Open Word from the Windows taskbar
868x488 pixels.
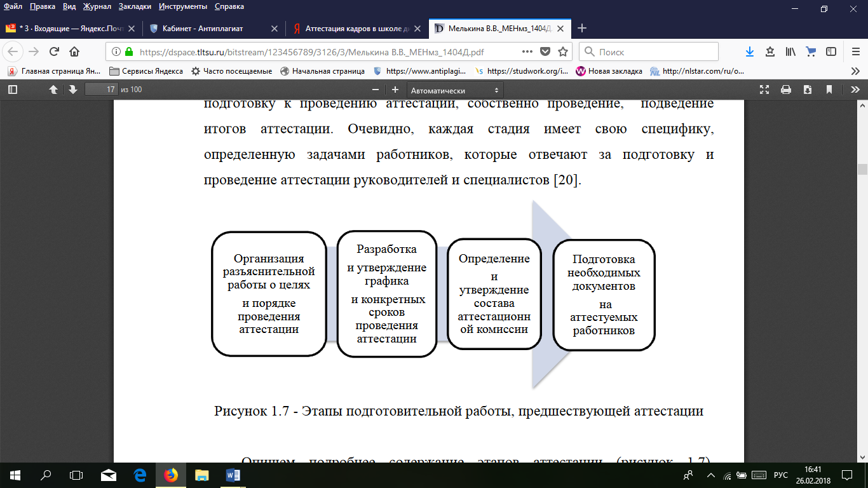coord(232,475)
